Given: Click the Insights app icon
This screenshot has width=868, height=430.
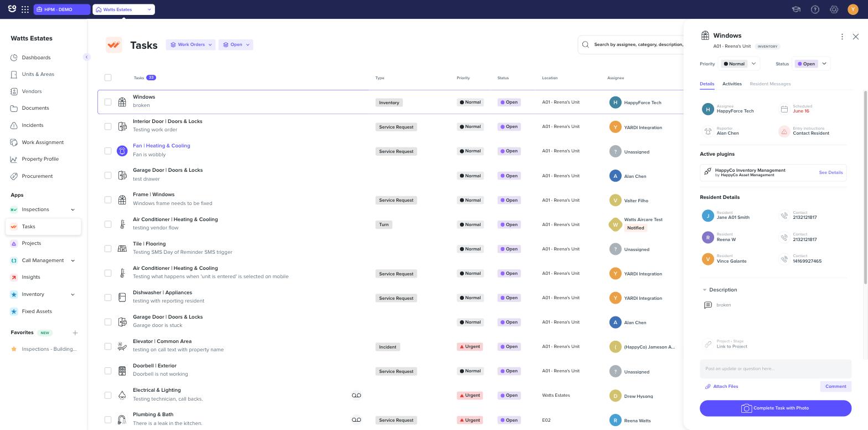Looking at the screenshot, I should [x=14, y=277].
